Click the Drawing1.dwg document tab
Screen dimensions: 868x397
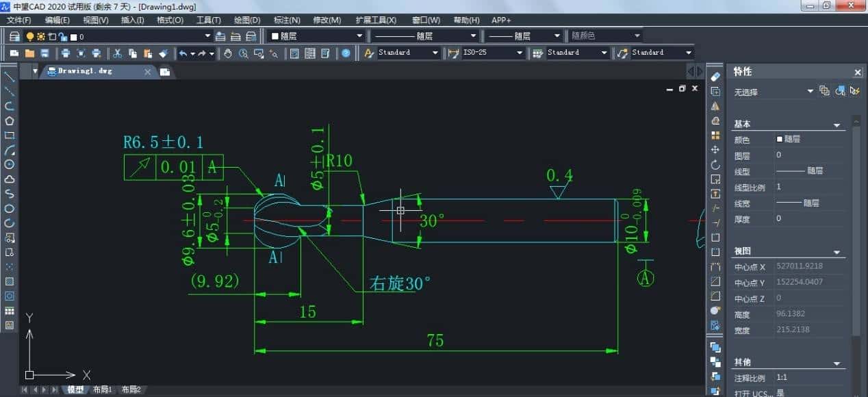coord(84,71)
